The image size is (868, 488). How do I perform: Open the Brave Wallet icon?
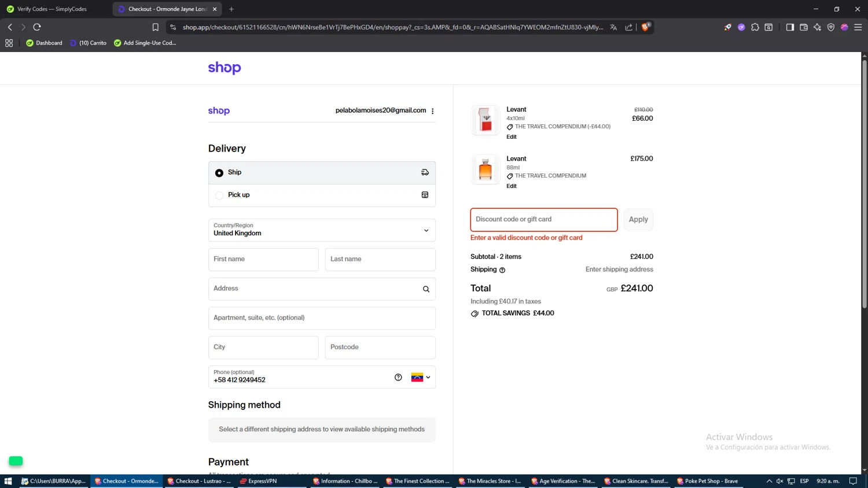804,27
